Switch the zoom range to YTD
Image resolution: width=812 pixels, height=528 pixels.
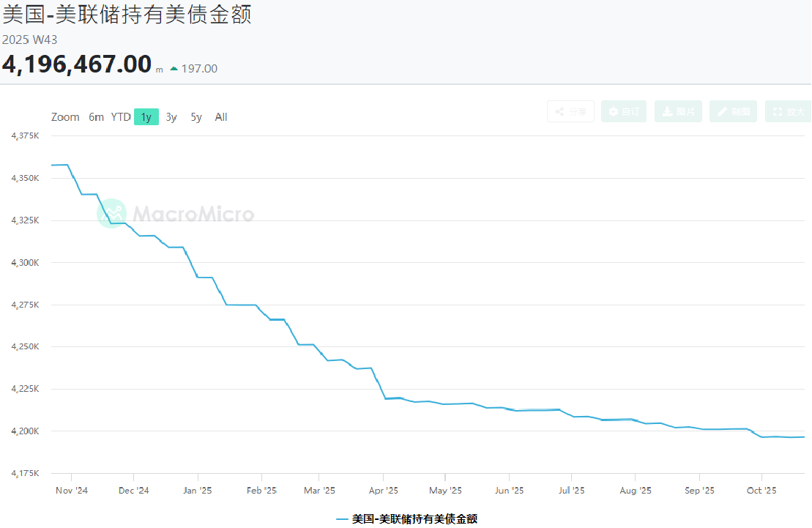pyautogui.click(x=121, y=117)
